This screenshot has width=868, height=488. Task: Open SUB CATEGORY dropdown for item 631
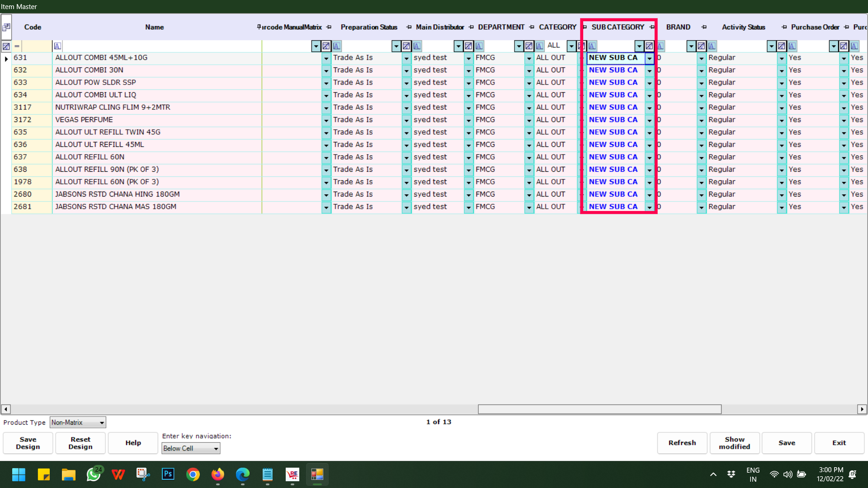pyautogui.click(x=650, y=58)
